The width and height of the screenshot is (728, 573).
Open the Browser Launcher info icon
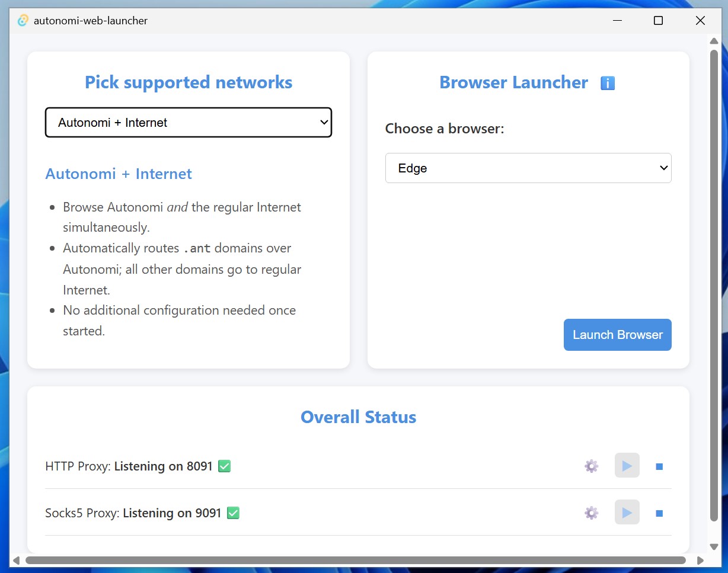pyautogui.click(x=608, y=84)
